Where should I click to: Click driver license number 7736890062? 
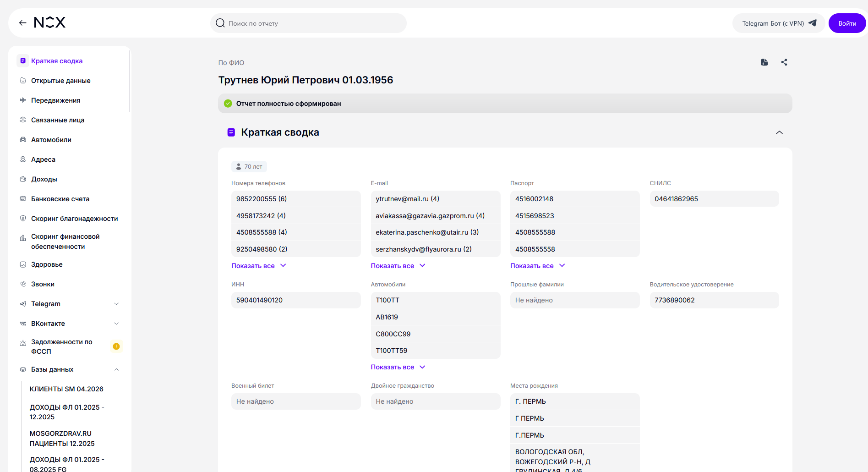[x=714, y=300]
